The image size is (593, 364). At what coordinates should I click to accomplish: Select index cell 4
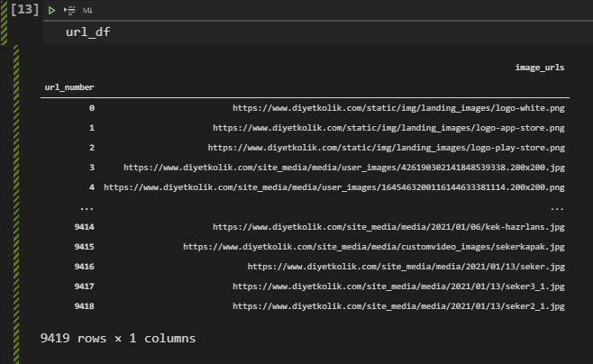click(x=92, y=187)
